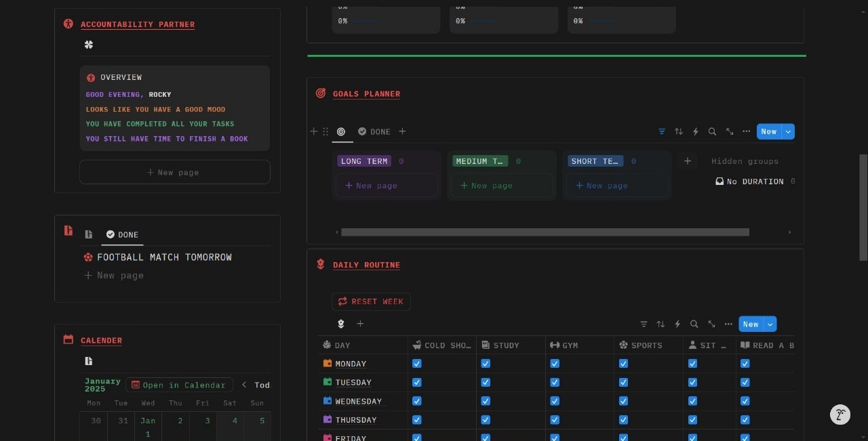
Task: Open the Daily Routine filter icon
Action: pyautogui.click(x=644, y=324)
